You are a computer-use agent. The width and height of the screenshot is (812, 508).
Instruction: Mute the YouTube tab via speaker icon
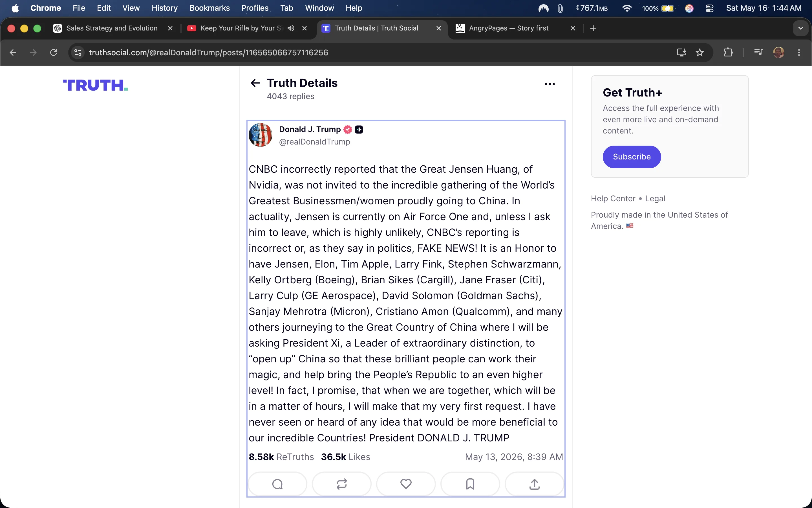click(x=291, y=28)
